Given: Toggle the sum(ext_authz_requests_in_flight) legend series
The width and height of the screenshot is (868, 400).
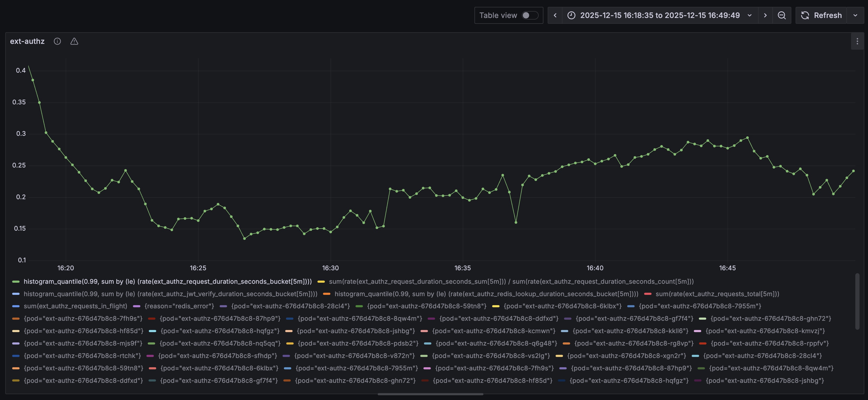Looking at the screenshot, I should point(75,306).
